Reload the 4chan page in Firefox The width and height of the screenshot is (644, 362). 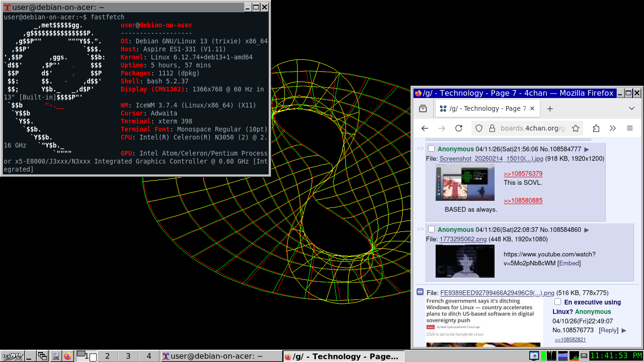(458, 128)
